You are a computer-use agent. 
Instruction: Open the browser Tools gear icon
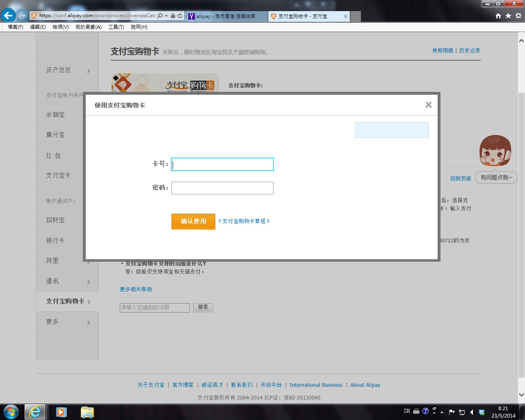tap(518, 16)
